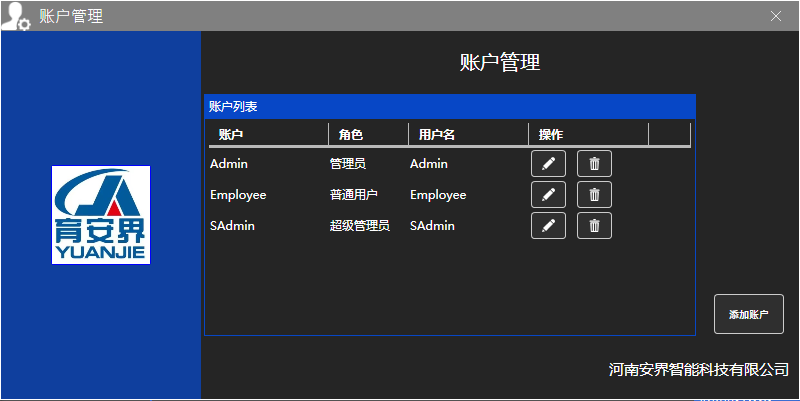Select the Employee row account cell
This screenshot has height=401, width=800.
point(238,195)
